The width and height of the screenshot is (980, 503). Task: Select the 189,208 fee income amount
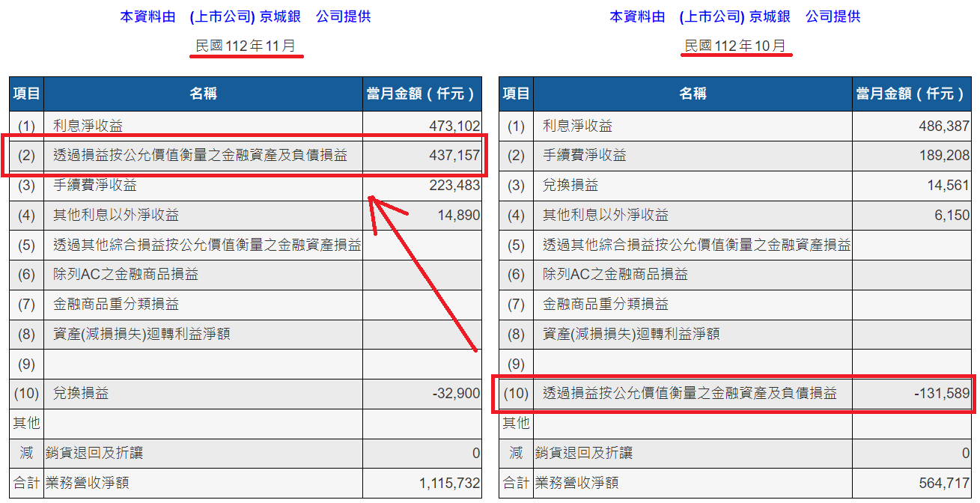point(943,156)
